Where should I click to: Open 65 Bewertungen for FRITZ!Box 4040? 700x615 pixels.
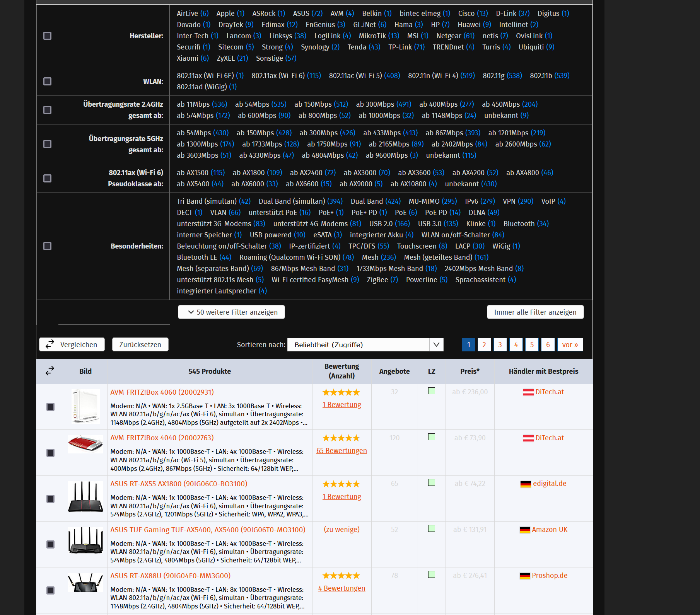(341, 450)
